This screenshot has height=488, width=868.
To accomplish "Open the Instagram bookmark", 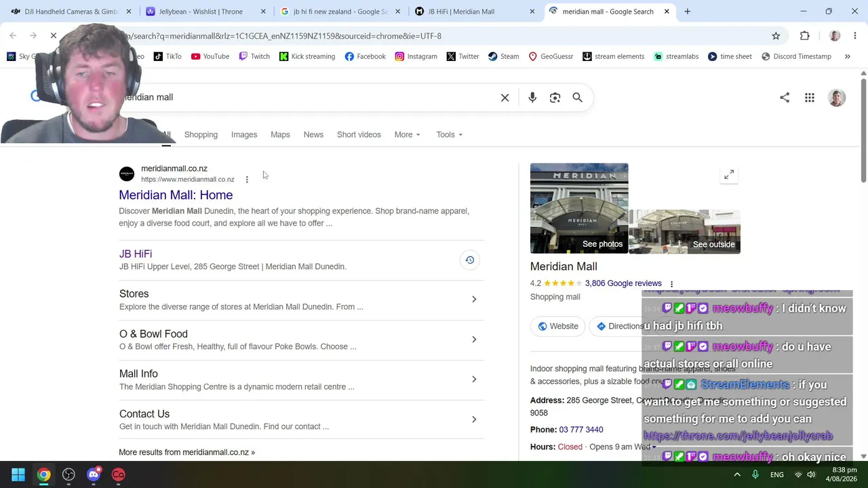I will 416,56.
